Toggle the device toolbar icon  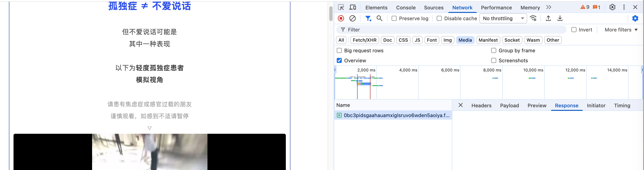(353, 7)
